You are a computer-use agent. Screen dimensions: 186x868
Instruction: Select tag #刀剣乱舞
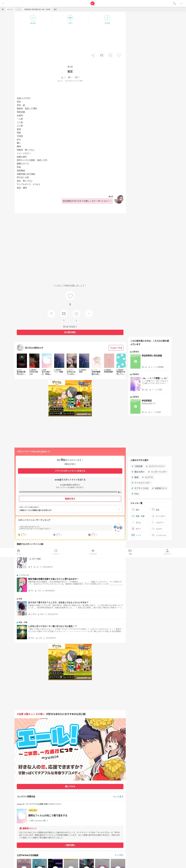click(137, 466)
